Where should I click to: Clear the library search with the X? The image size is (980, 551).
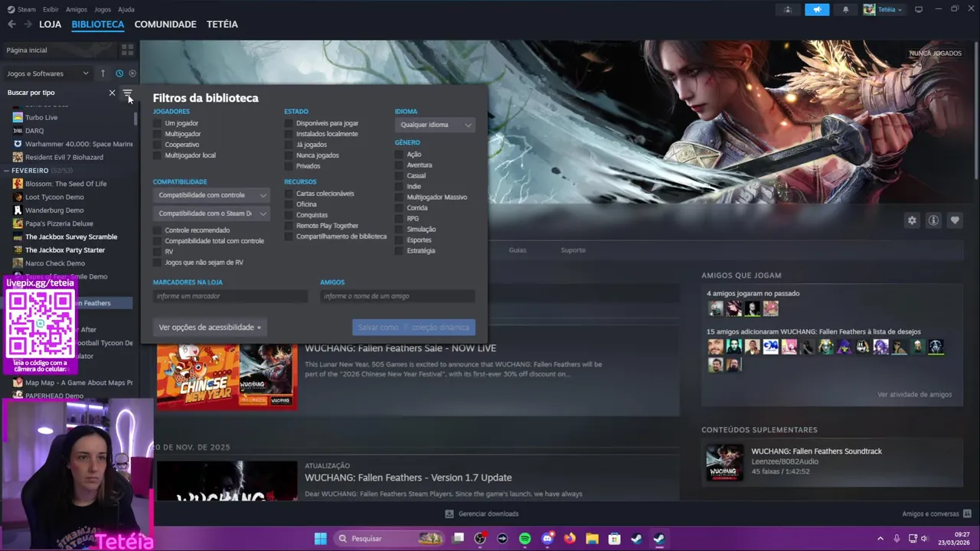tap(112, 93)
